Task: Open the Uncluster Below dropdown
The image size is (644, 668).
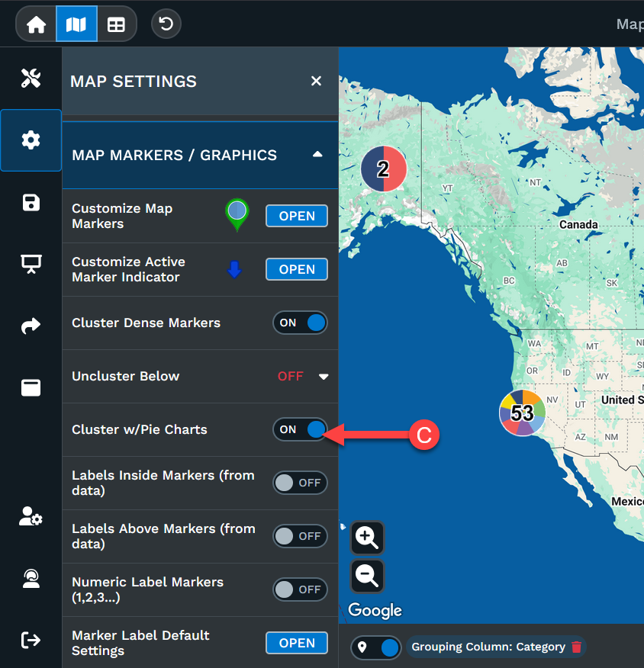Action: (303, 376)
